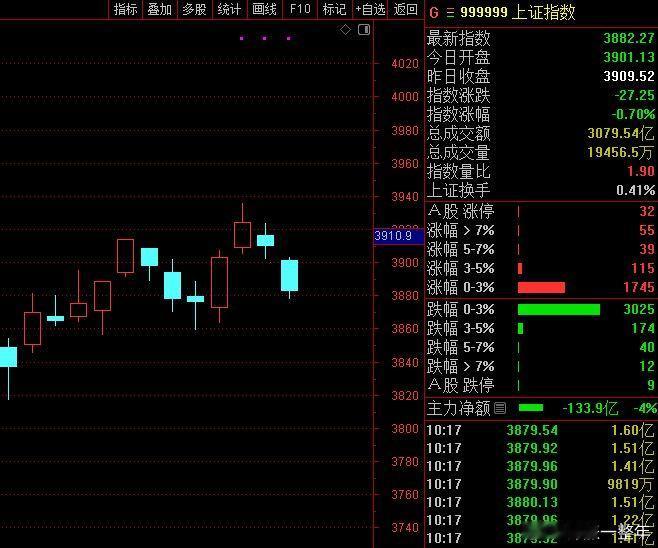Click the A股 涨停 row count 32

click(647, 211)
